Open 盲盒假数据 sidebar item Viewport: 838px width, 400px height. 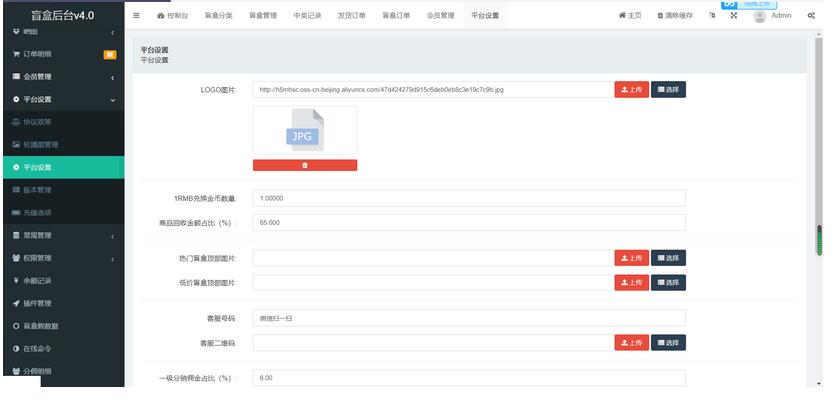(x=64, y=326)
